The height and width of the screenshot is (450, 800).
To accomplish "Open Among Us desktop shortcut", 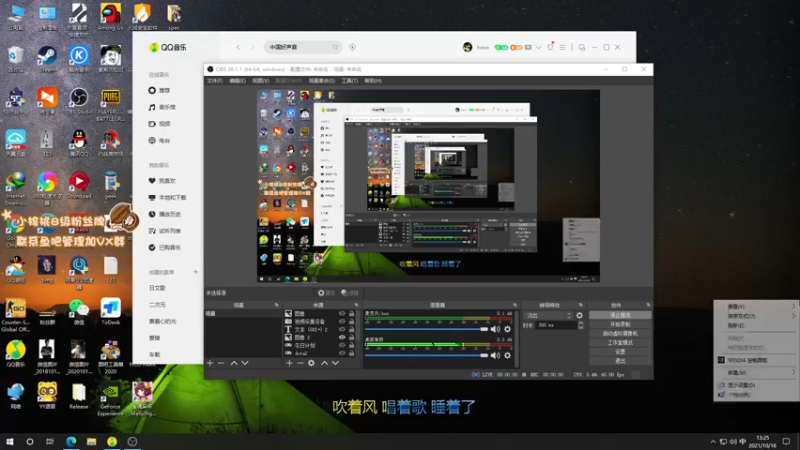I will click(x=110, y=17).
